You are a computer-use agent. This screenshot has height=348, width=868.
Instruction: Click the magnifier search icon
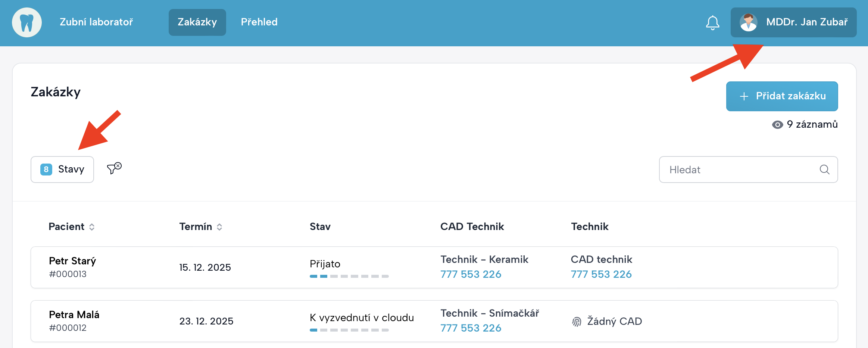point(824,170)
